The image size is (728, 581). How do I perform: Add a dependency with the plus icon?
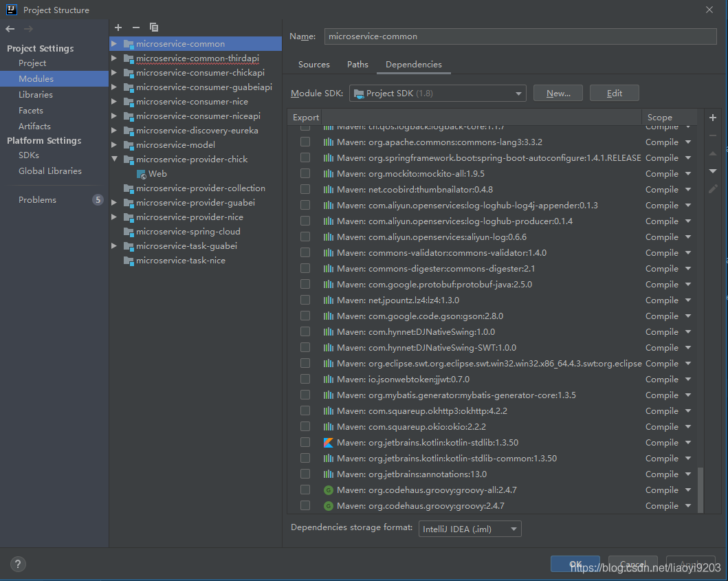pos(713,118)
